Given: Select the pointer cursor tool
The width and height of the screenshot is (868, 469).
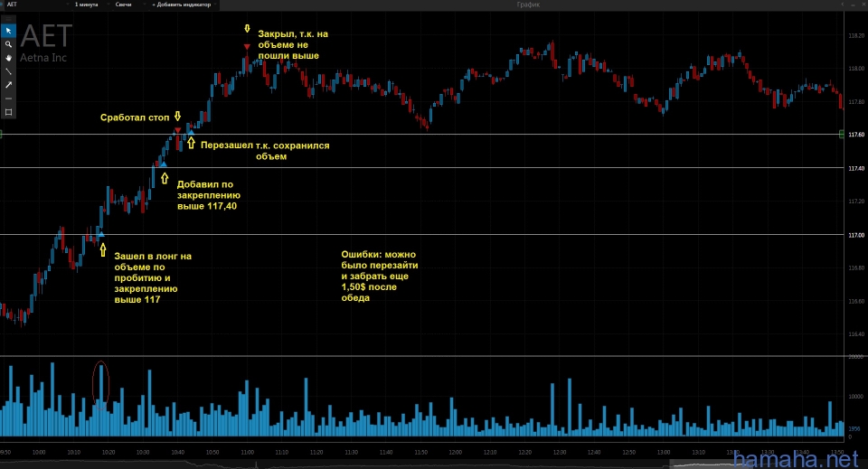Looking at the screenshot, I should pyautogui.click(x=8, y=31).
